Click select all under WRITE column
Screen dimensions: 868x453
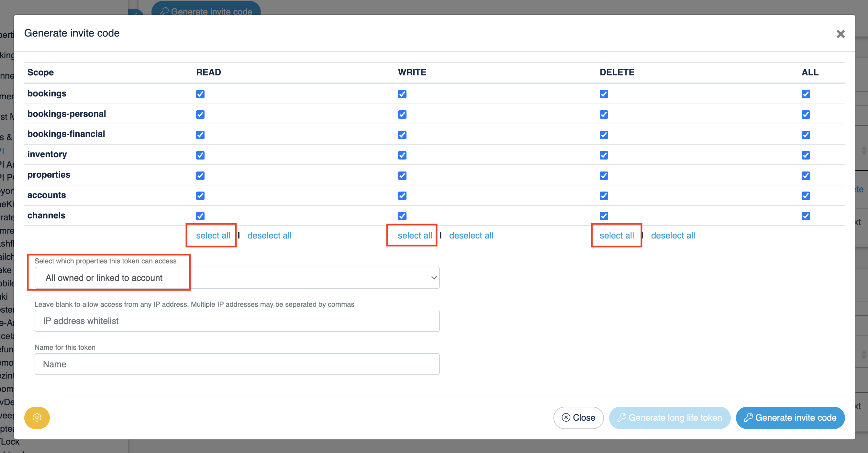(x=415, y=236)
